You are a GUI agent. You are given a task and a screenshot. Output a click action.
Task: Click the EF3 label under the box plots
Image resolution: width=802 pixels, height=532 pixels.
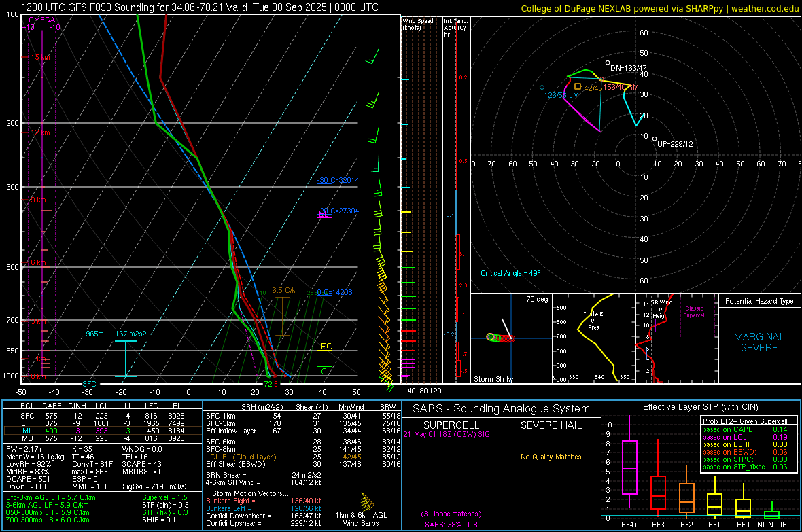click(658, 525)
